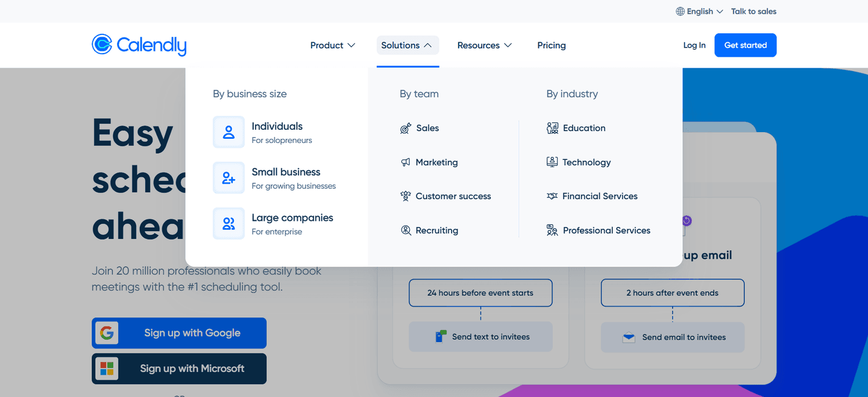Screen dimensions: 868x397
Task: Click the Google logo on signup button
Action: 107,333
